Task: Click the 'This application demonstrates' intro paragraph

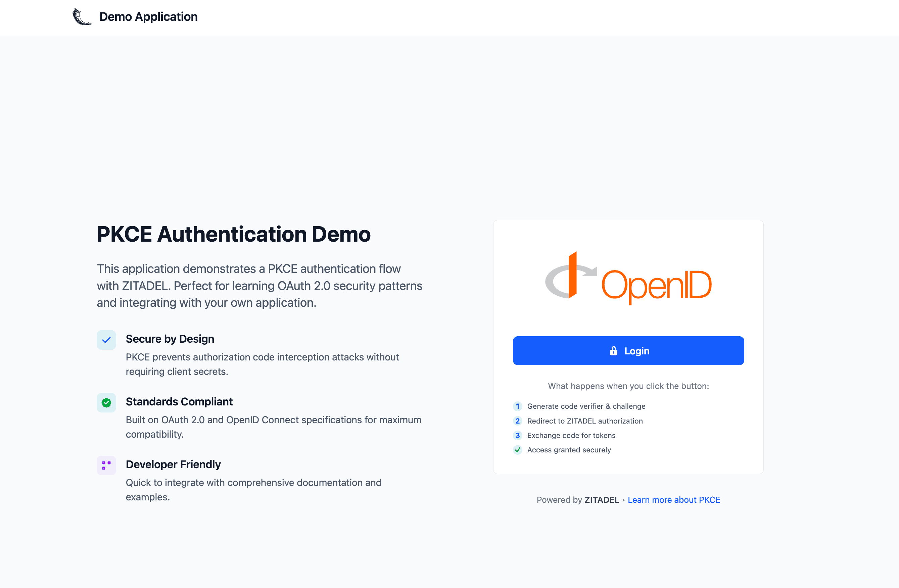Action: click(259, 286)
